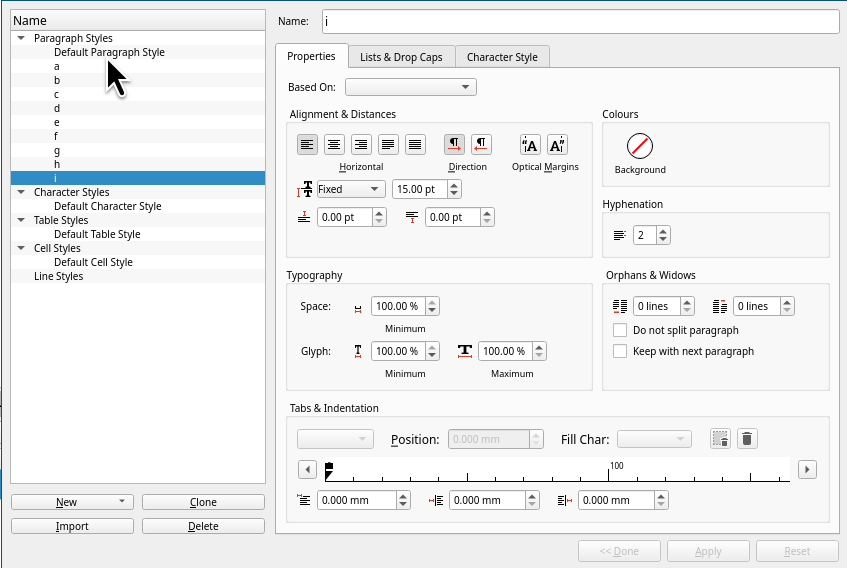Open the Background colour swatch
Viewport: 847px width, 568px height.
tap(640, 147)
